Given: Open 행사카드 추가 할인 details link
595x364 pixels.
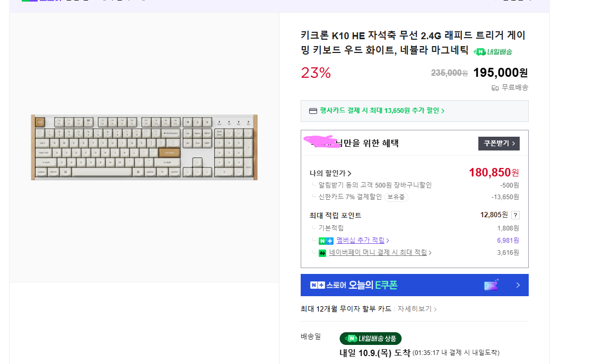Looking at the screenshot, I should (382, 111).
